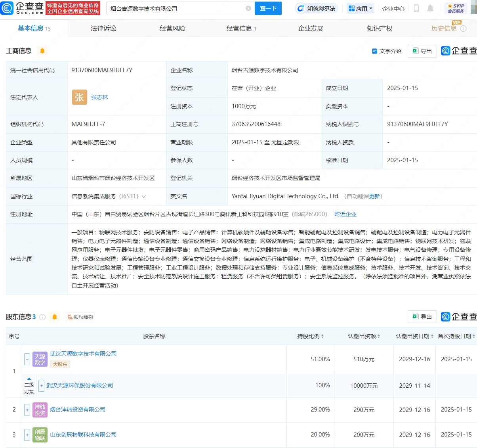Click 历史信息 VIP menu item

point(444,28)
